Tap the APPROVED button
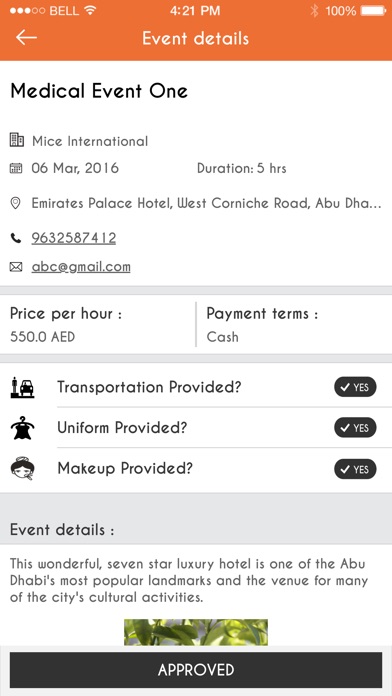392x696 pixels. 196,670
